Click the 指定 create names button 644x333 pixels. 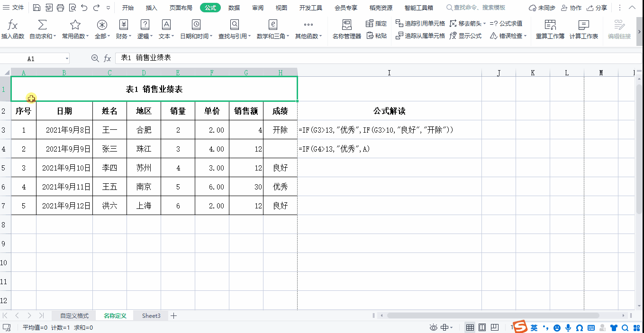tap(376, 23)
